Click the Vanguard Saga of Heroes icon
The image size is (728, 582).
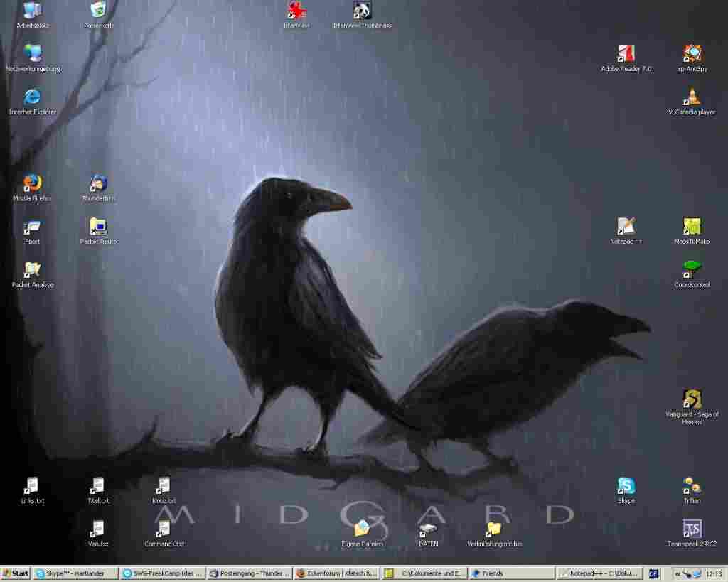click(692, 399)
